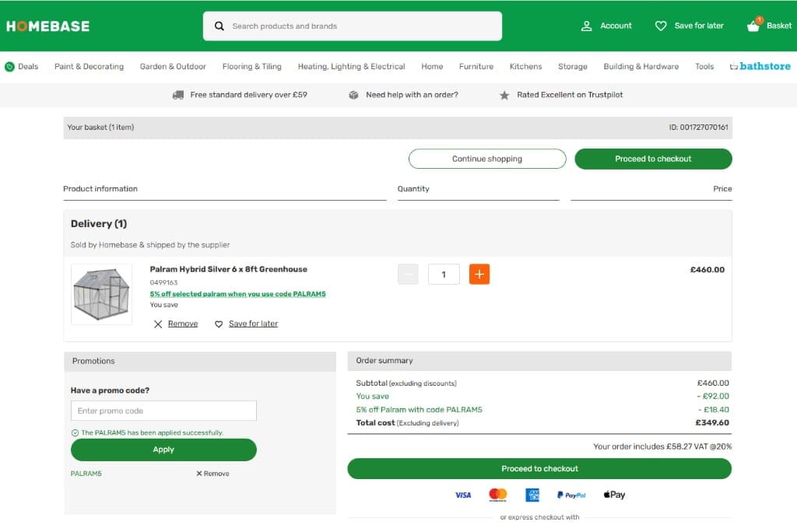Click top Proceed to checkout button
797x532 pixels.
point(653,159)
